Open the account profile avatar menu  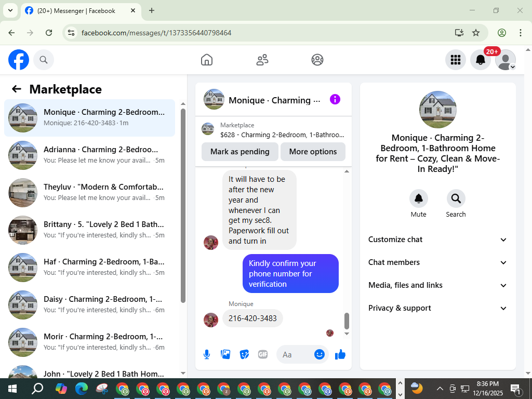506,60
